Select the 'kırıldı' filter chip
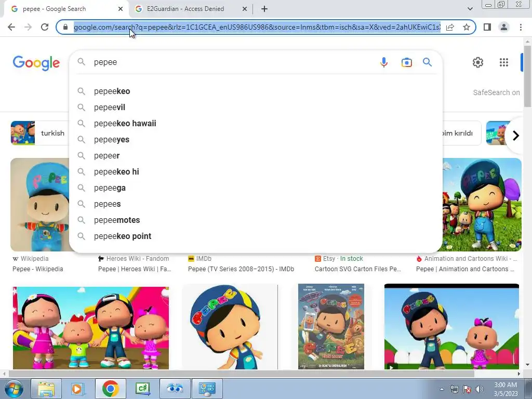 461,133
